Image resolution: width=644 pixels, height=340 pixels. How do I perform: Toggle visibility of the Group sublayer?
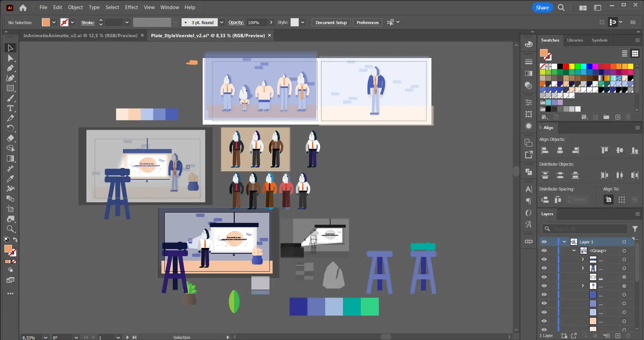click(x=544, y=250)
